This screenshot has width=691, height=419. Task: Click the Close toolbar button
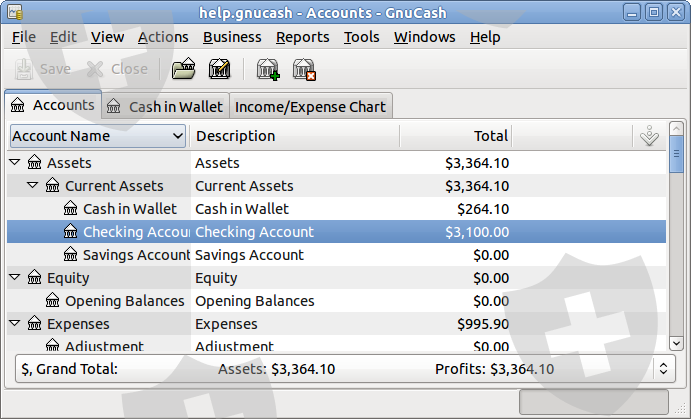pyautogui.click(x=117, y=69)
